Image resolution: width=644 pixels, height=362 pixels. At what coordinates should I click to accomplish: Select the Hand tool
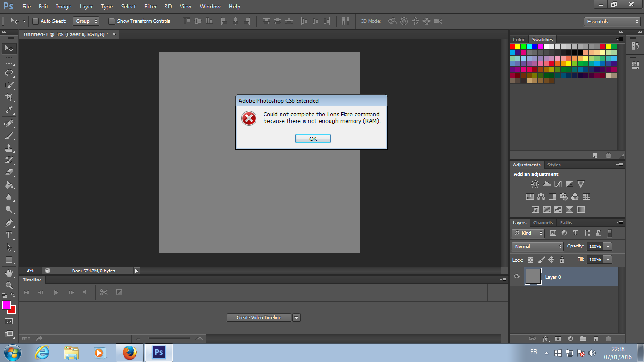(x=9, y=273)
